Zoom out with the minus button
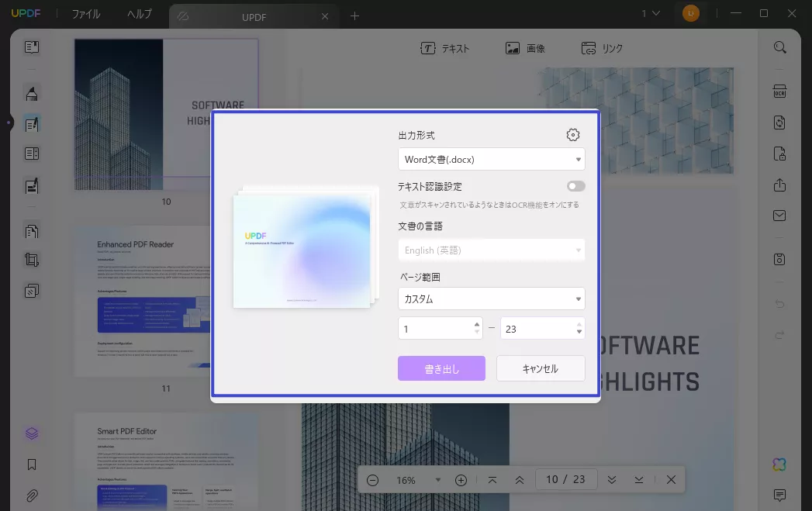 click(x=372, y=481)
